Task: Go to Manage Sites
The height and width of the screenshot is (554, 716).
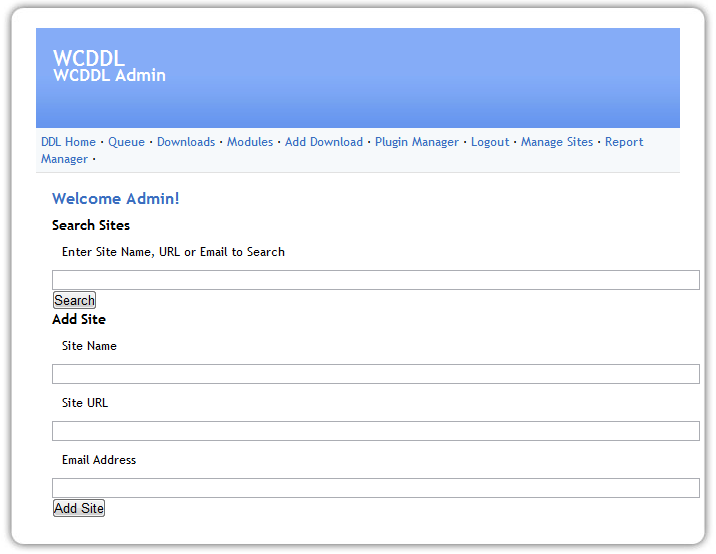Action: (556, 142)
